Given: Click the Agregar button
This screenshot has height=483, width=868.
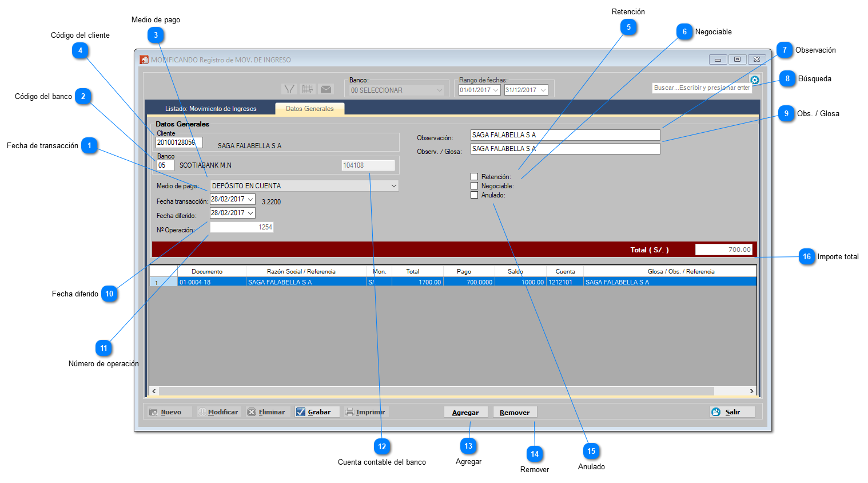Looking at the screenshot, I should (x=465, y=412).
